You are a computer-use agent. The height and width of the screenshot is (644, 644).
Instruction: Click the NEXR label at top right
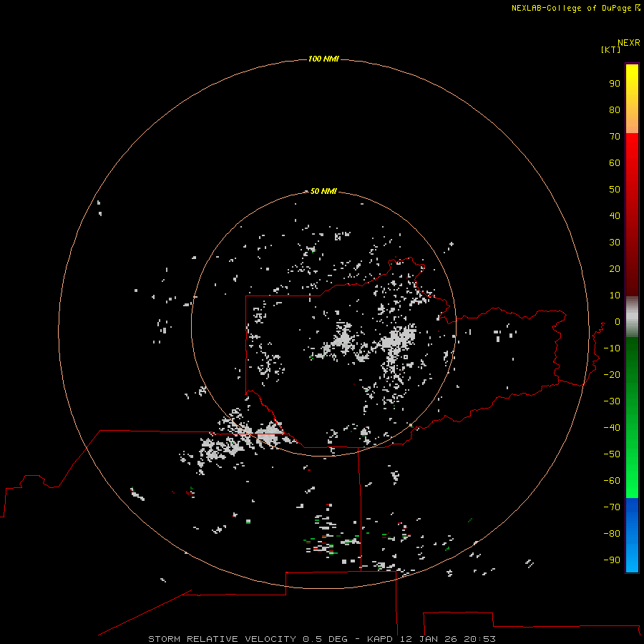[629, 43]
